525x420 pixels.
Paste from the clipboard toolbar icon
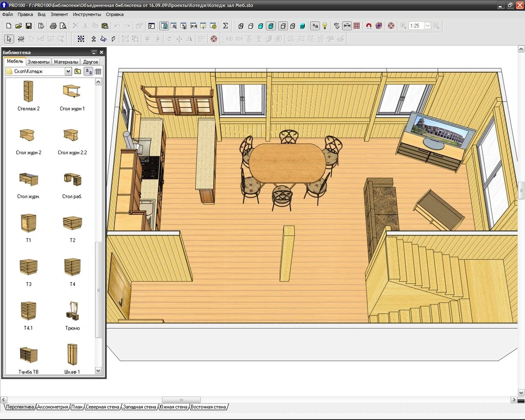point(105,26)
